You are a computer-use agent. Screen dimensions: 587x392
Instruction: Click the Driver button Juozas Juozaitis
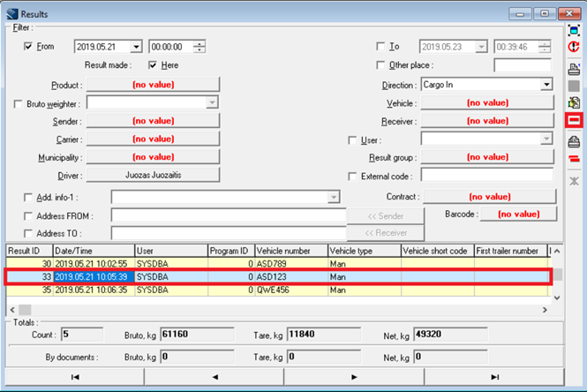[x=153, y=175]
